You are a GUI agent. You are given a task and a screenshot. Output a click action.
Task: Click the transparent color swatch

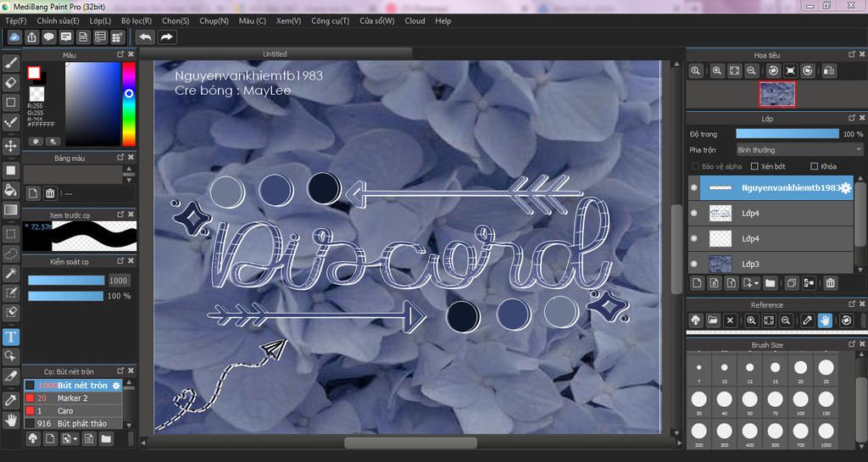pyautogui.click(x=36, y=93)
